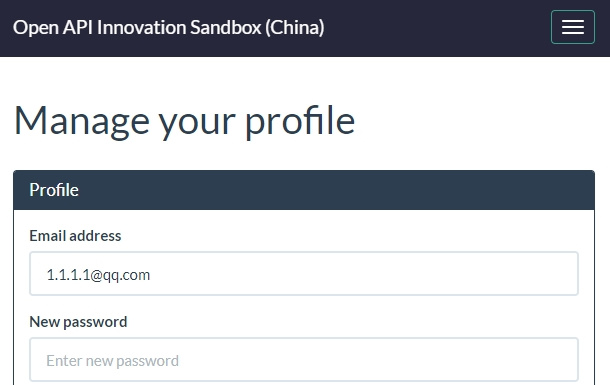Click the New password label
Viewport: 610px width, 385px height.
[x=78, y=322]
